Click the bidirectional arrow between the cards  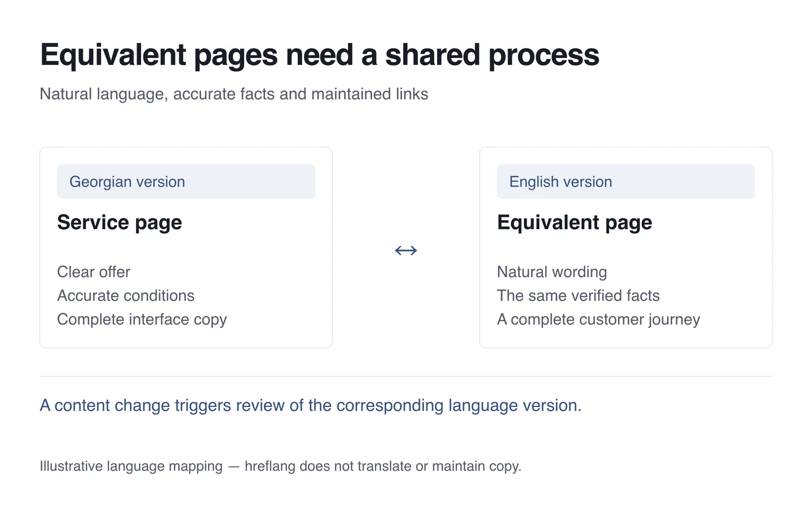coord(406,250)
